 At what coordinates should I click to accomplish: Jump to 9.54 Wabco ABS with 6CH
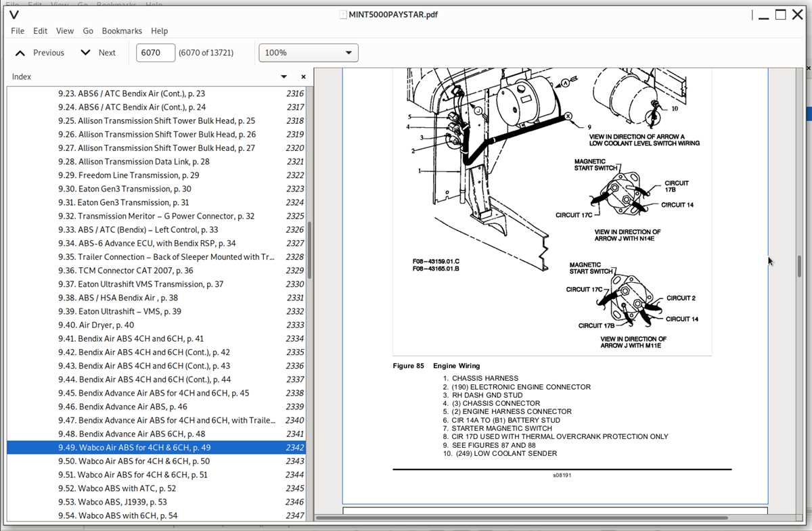(156, 515)
